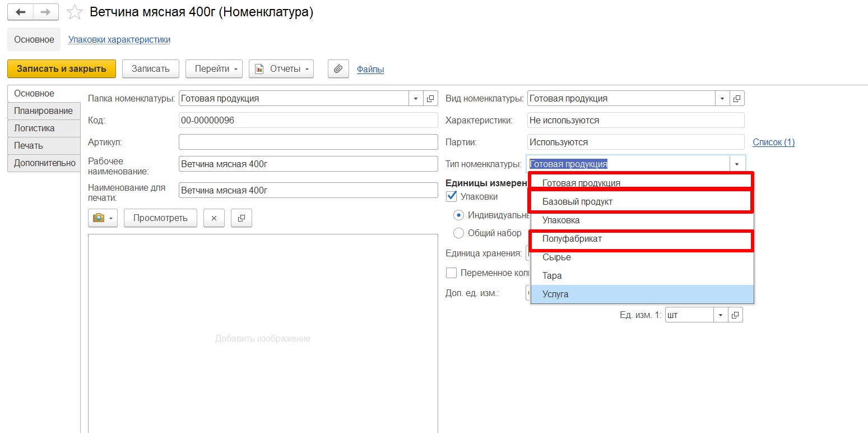Viewport: 868px width, 433px height.
Task: Expand the Папка номенклатуры dropdown
Action: (416, 99)
